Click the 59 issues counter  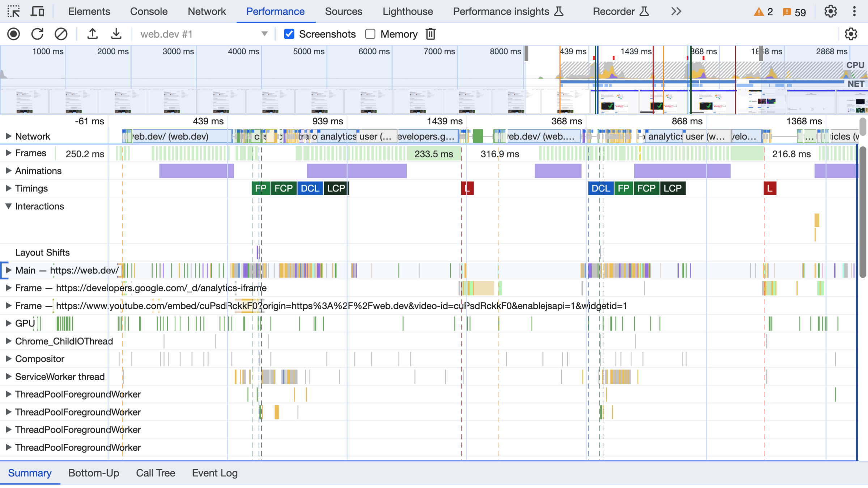point(795,12)
